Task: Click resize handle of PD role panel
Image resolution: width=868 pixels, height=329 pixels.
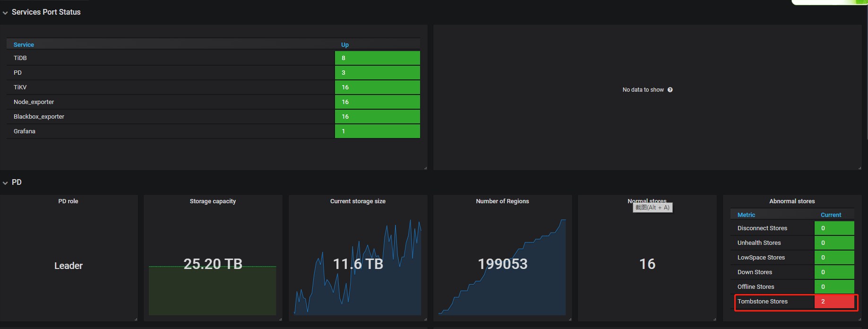Action: tap(136, 319)
